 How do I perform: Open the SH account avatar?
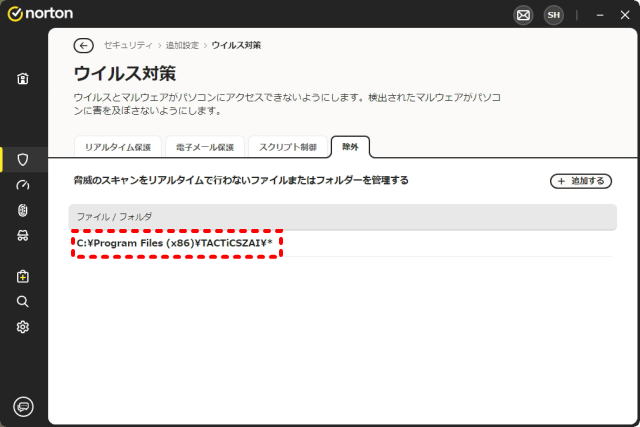pyautogui.click(x=553, y=15)
